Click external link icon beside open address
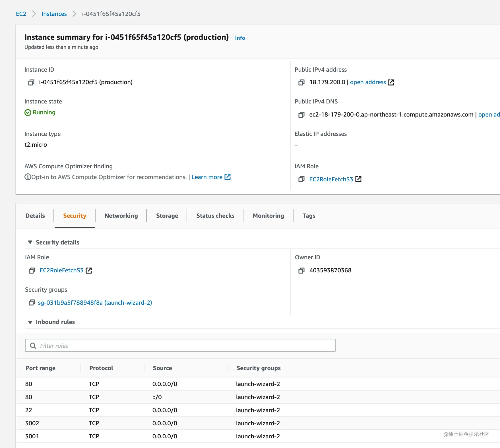 click(x=391, y=82)
